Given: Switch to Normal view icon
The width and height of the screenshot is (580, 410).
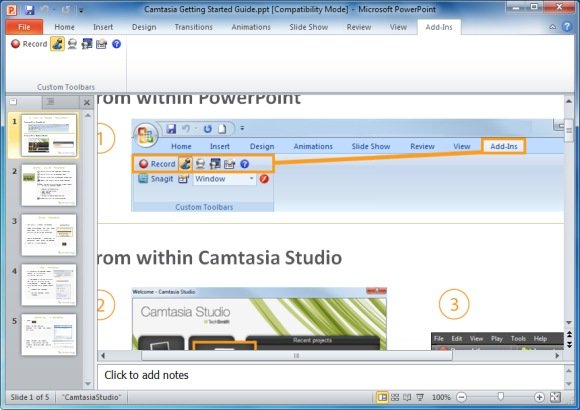Looking at the screenshot, I should coord(382,397).
